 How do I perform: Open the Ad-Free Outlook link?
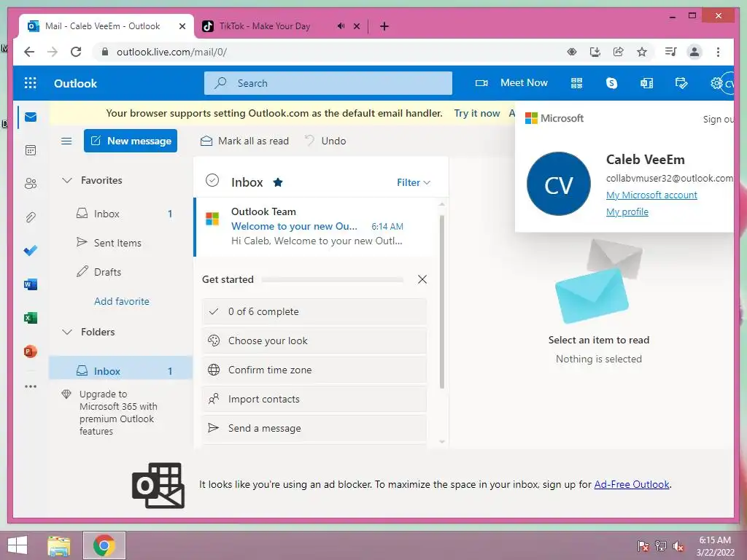pos(632,484)
